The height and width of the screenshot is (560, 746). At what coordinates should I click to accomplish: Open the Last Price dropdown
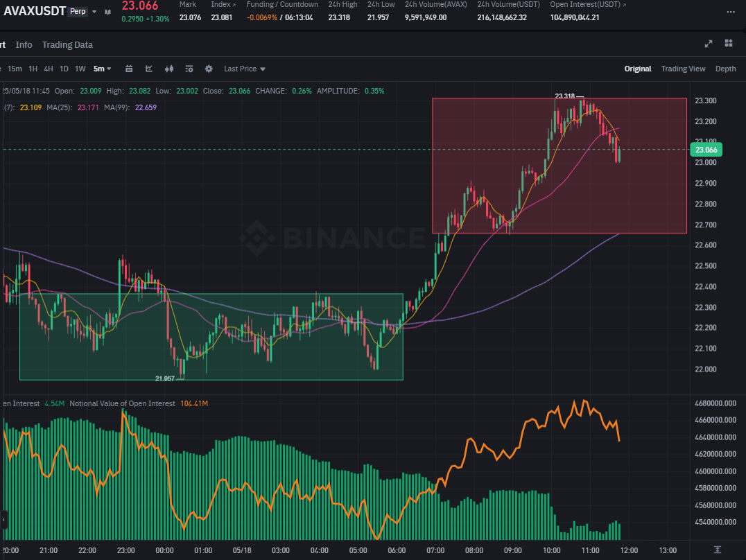(245, 69)
